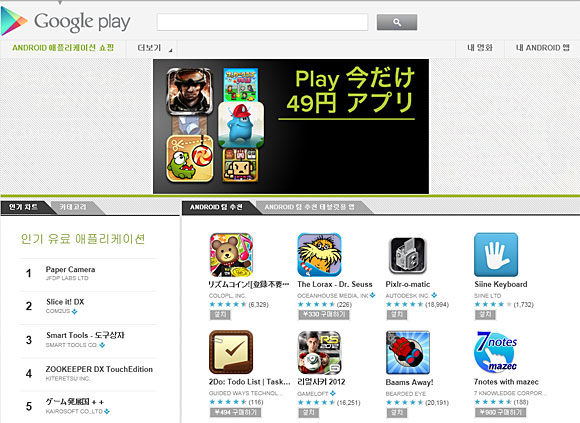Open the Real Soccer 2012 app icon

319,352
